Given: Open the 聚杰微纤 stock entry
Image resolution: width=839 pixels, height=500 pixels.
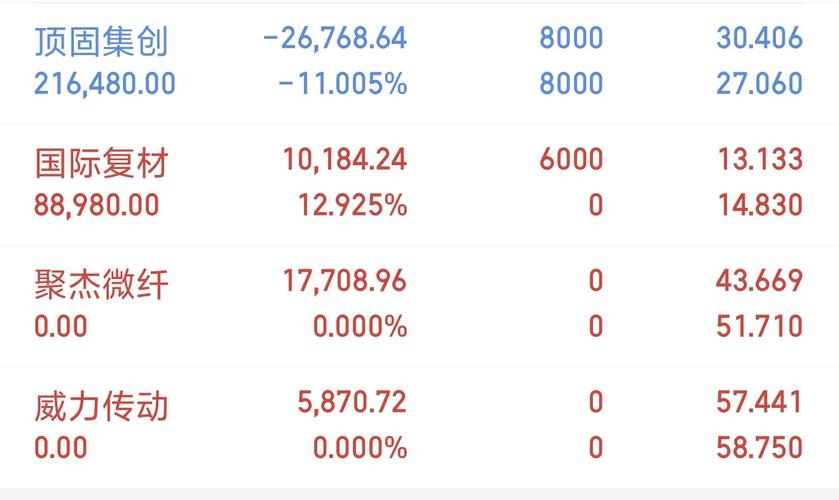Looking at the screenshot, I should point(102,284).
